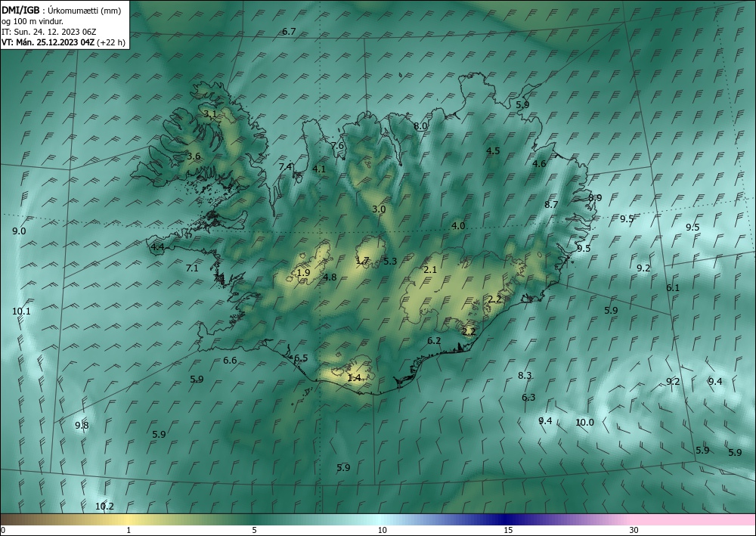This screenshot has height=536, width=756.
Task: Click the 3.6 precipitation value
Action: pyautogui.click(x=194, y=156)
